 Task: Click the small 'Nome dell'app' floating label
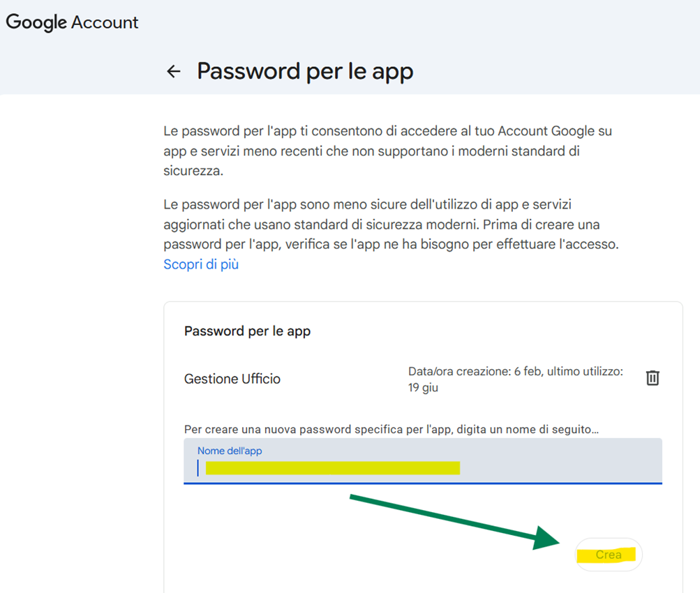point(230,451)
